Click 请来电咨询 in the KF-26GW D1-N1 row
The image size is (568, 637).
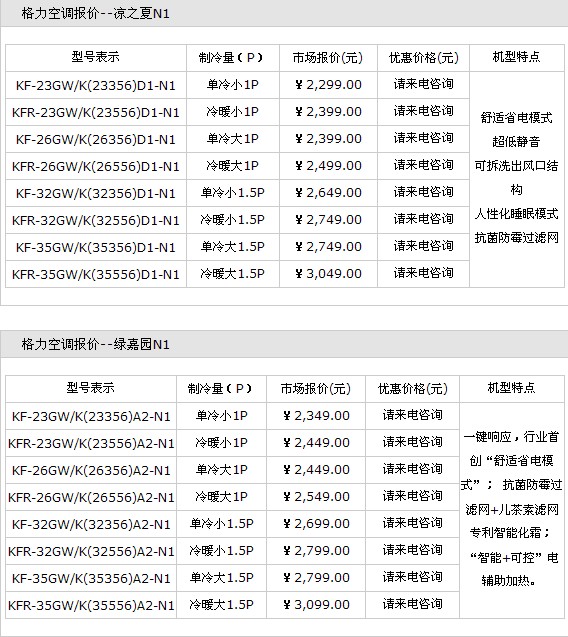pyautogui.click(x=423, y=138)
